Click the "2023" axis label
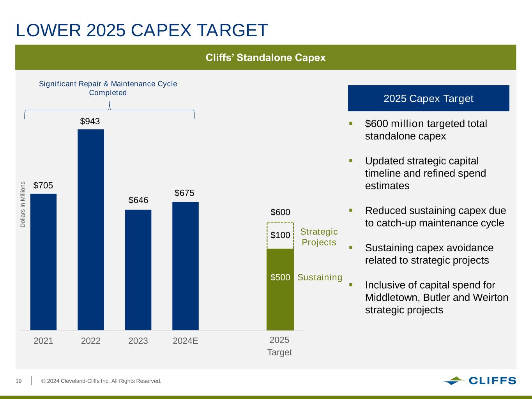Image resolution: width=532 pixels, height=399 pixels. pyautogui.click(x=138, y=341)
